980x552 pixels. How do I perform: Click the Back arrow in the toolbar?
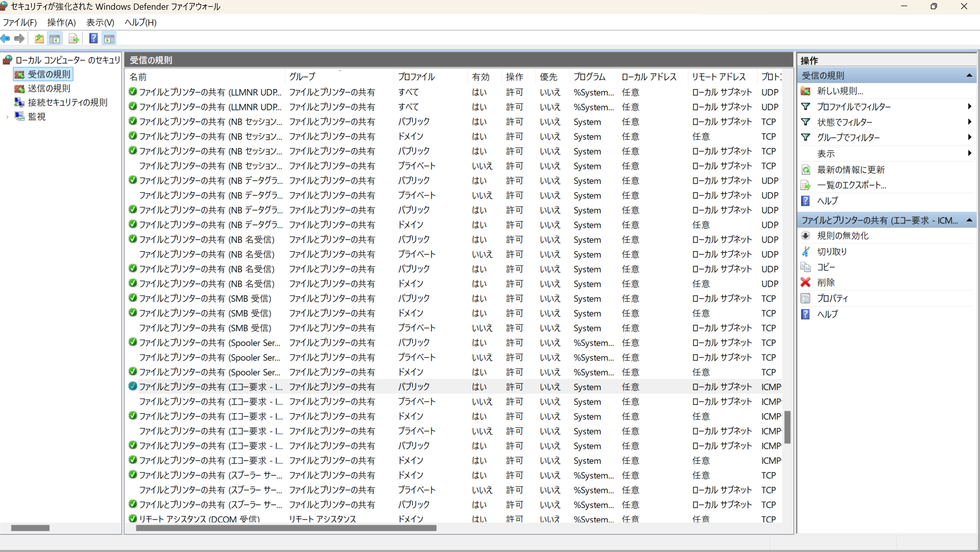[x=6, y=38]
